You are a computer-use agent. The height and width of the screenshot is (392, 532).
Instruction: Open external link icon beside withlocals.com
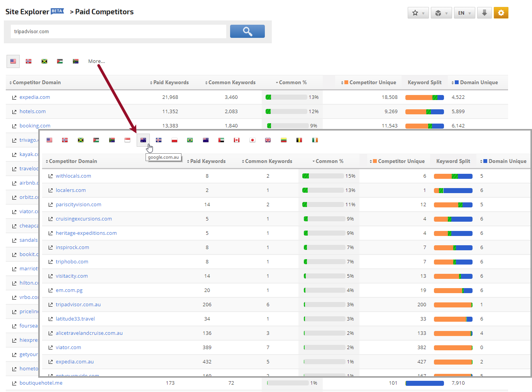click(x=51, y=176)
